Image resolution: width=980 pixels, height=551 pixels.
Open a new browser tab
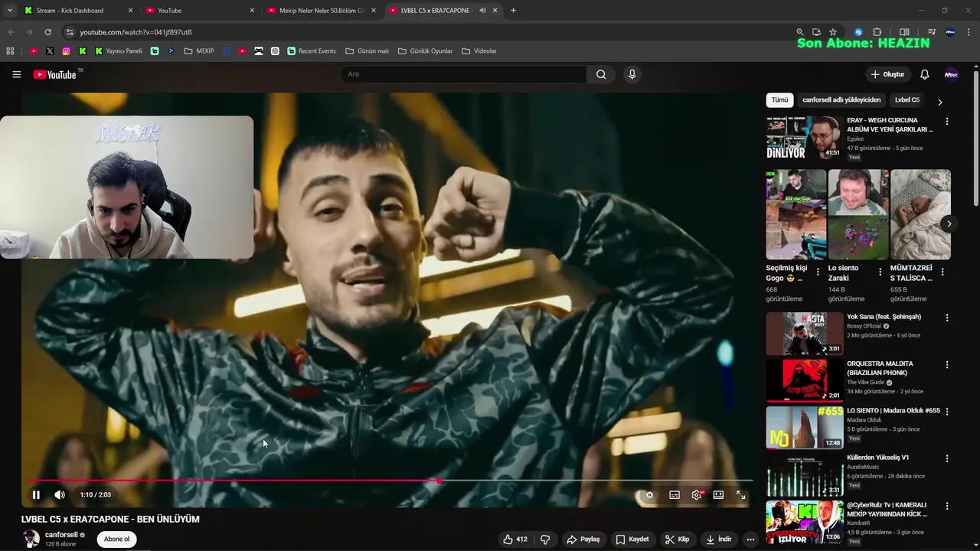pos(513,11)
